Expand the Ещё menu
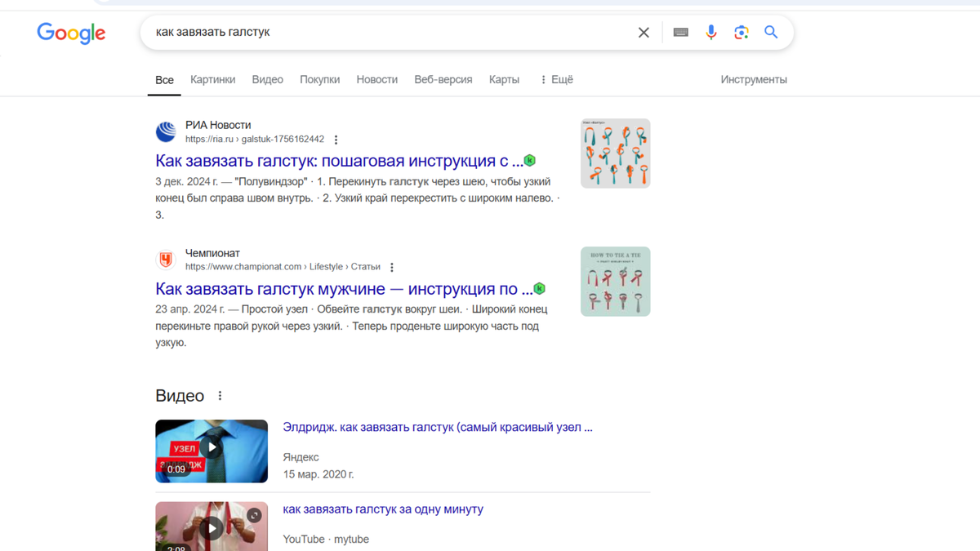The width and height of the screenshot is (980, 551). coord(556,79)
